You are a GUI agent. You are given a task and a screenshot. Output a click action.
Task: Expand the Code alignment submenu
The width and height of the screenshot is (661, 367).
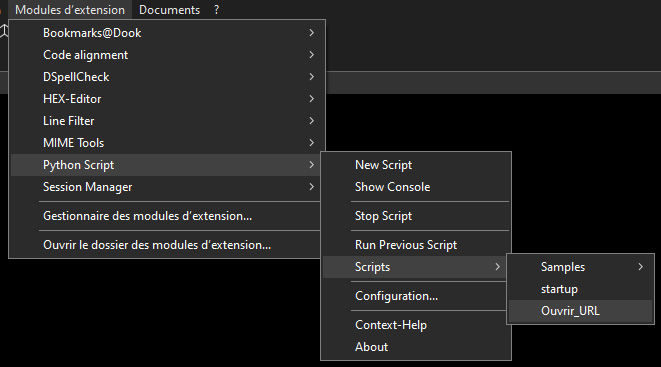[167, 55]
